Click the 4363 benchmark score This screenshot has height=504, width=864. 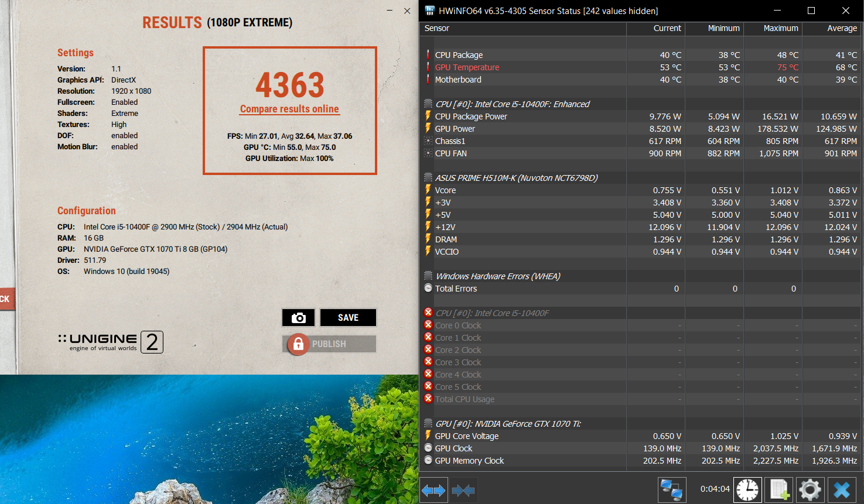290,85
